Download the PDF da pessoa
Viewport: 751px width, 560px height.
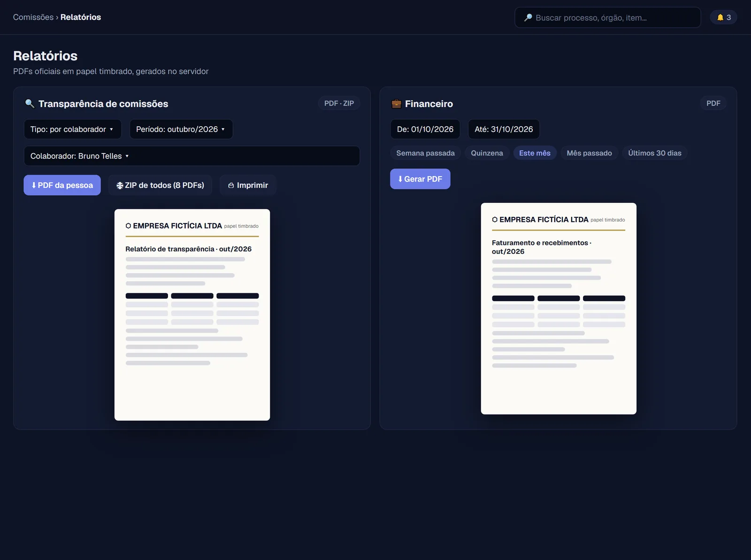[x=62, y=185]
